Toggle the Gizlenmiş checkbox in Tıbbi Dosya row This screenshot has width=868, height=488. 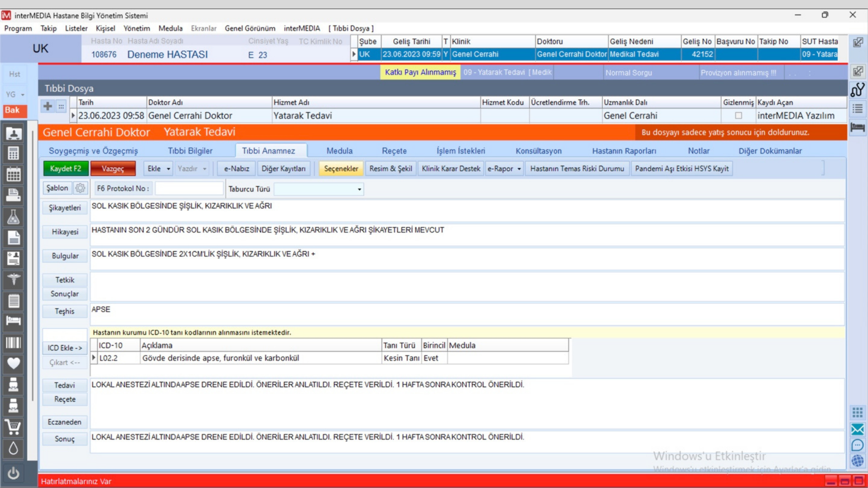(x=738, y=116)
